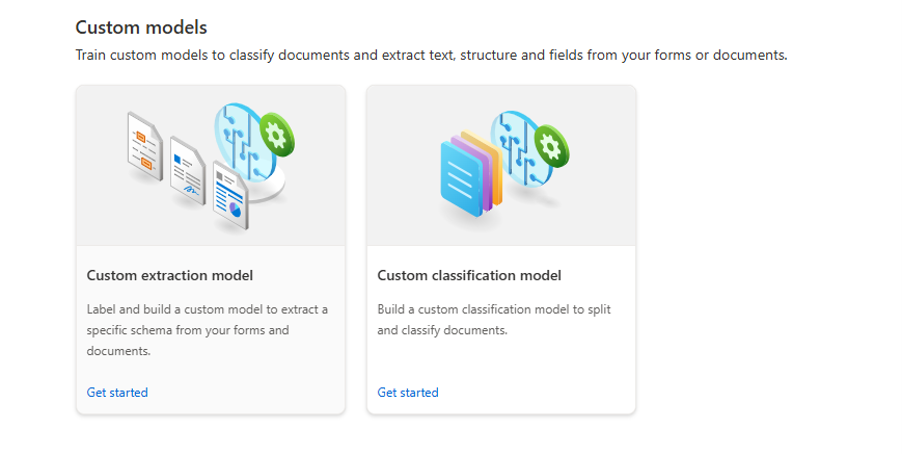Select the green gear icon on classification illustration
The height and width of the screenshot is (454, 902).
click(x=551, y=147)
